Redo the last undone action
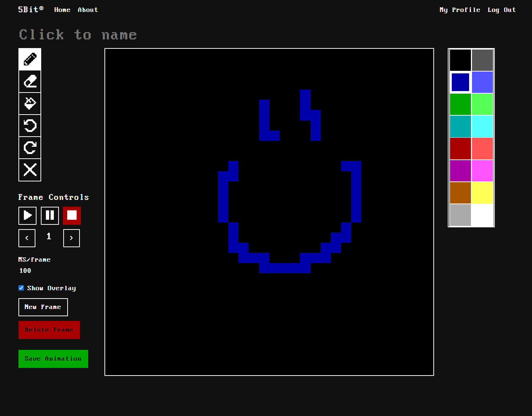This screenshot has width=532, height=416. [x=30, y=147]
